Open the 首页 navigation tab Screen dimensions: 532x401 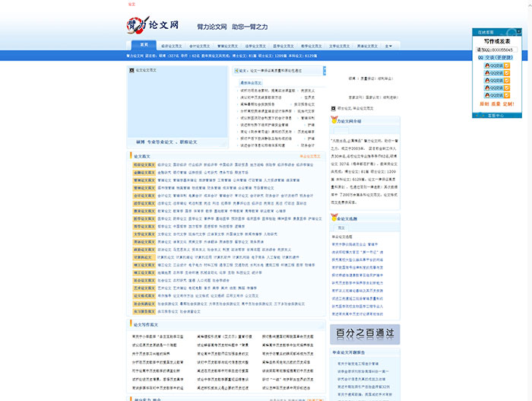(144, 45)
